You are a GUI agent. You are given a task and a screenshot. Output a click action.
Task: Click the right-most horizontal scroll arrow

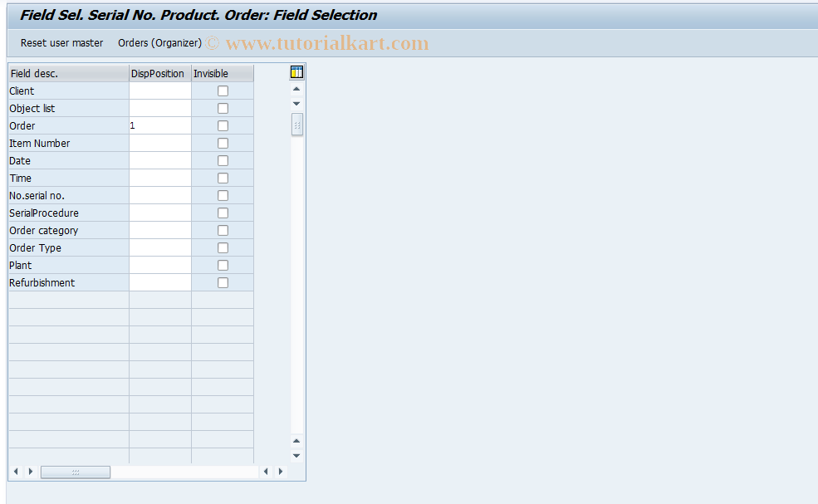[x=281, y=472]
